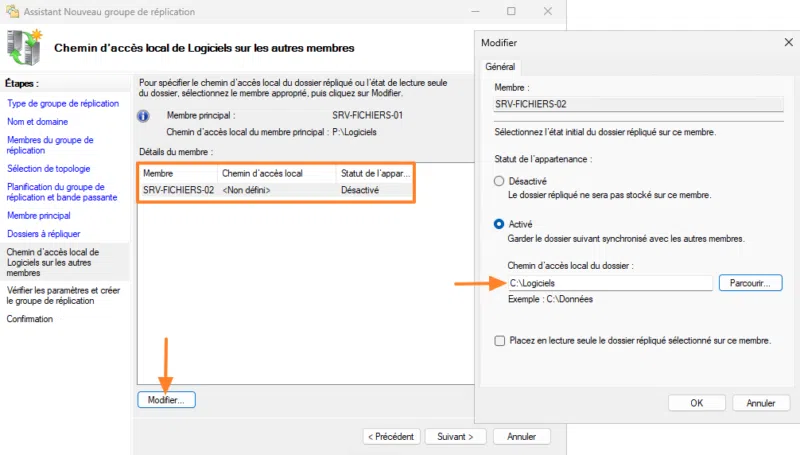This screenshot has width=800, height=455.
Task: Click the blue information icon
Action: 145,116
